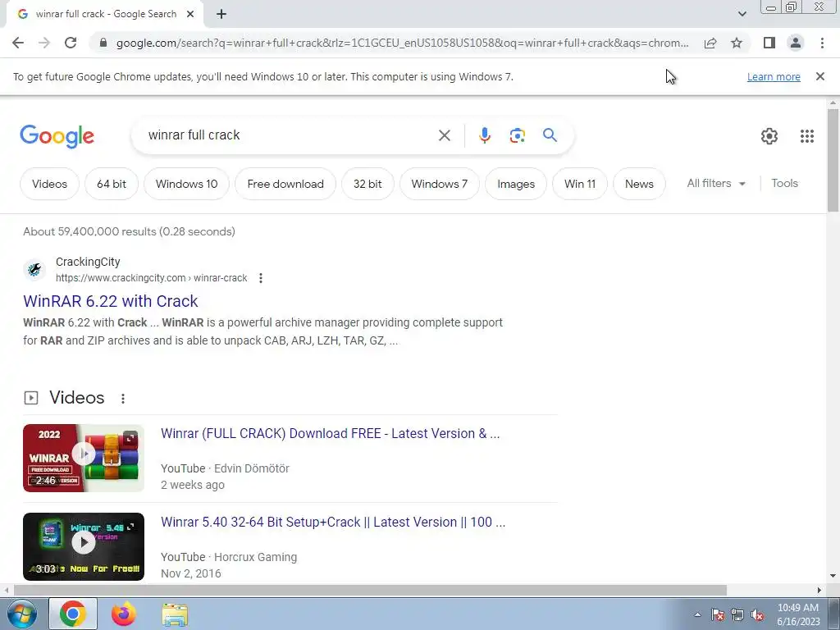Open the Google apps grid

tap(807, 136)
